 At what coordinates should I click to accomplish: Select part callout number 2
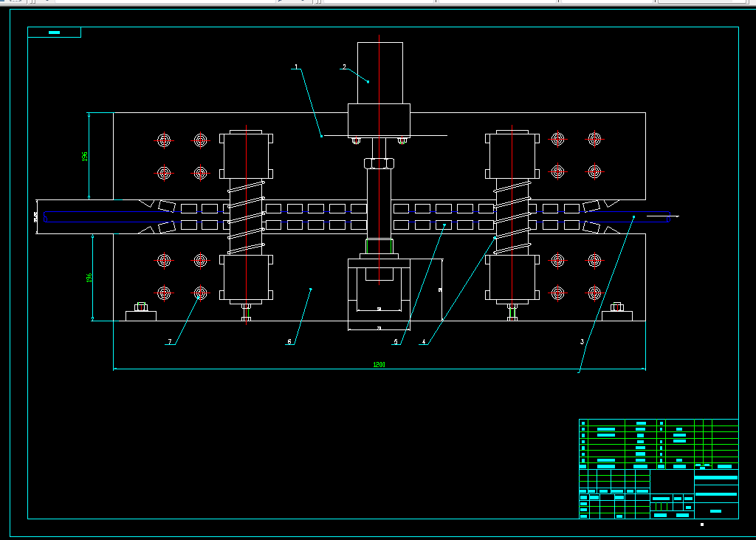tap(344, 66)
